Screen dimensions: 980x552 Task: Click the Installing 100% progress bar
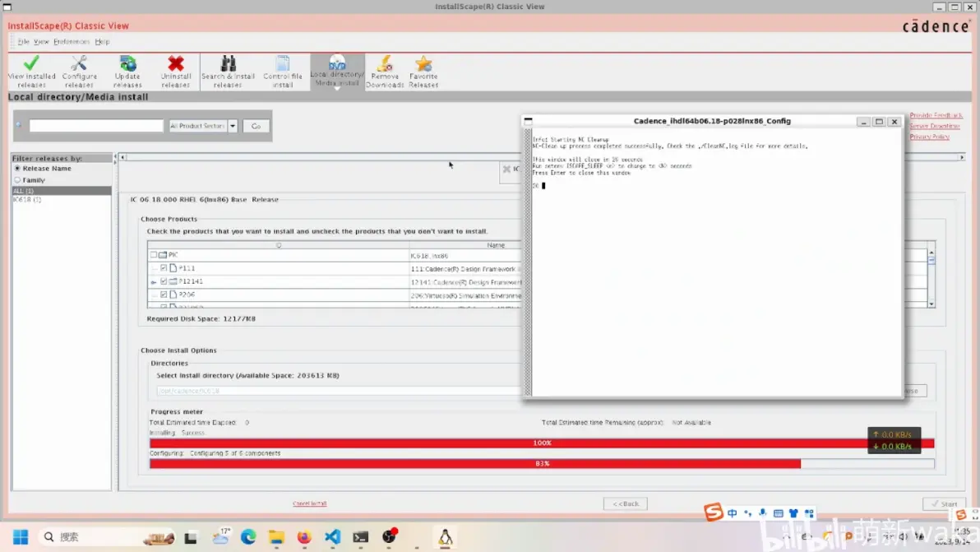pos(542,443)
